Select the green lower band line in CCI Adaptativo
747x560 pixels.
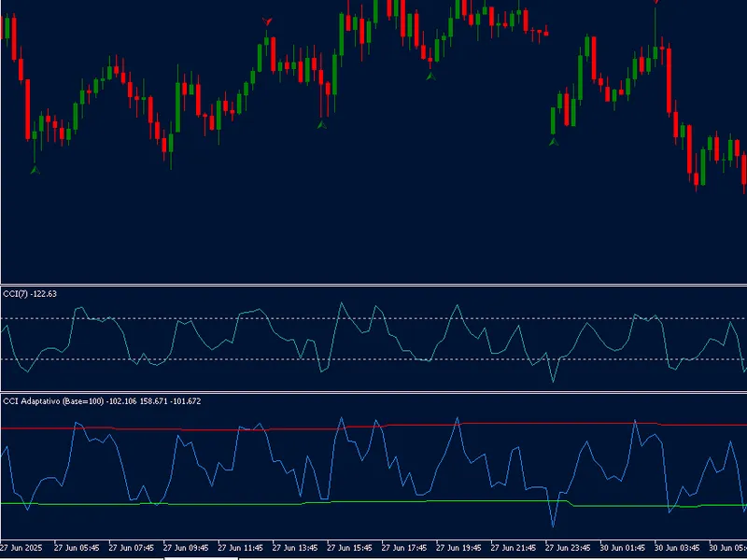click(x=238, y=504)
